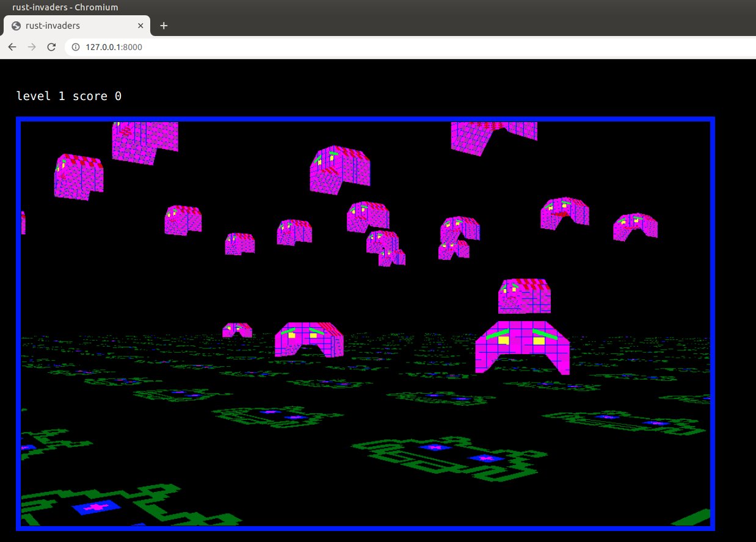Click the 'level 1 score 0' text
Image resolution: width=756 pixels, height=542 pixels.
69,96
